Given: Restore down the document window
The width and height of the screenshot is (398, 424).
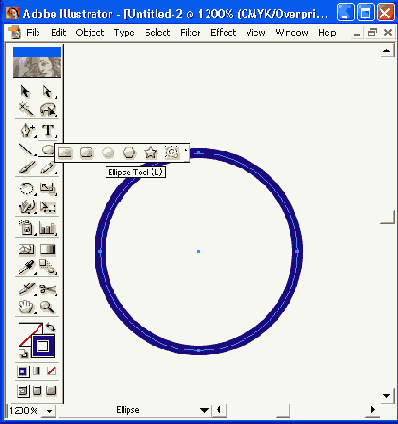Looking at the screenshot, I should tap(372, 32).
